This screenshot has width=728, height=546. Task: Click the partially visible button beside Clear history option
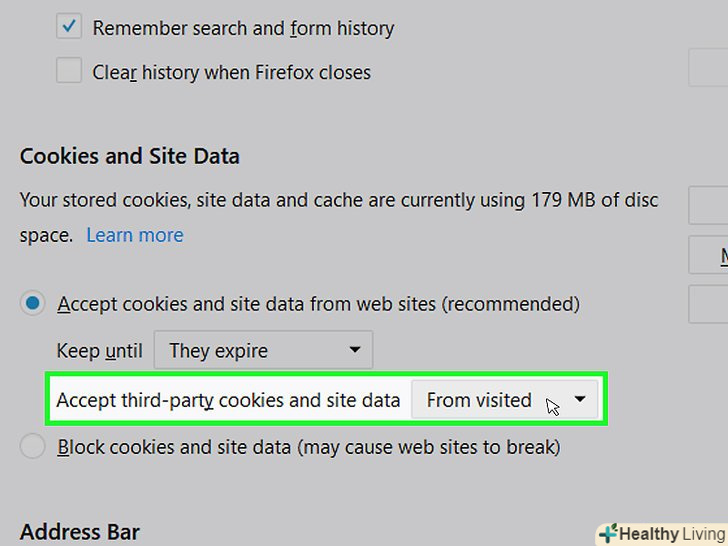[709, 68]
